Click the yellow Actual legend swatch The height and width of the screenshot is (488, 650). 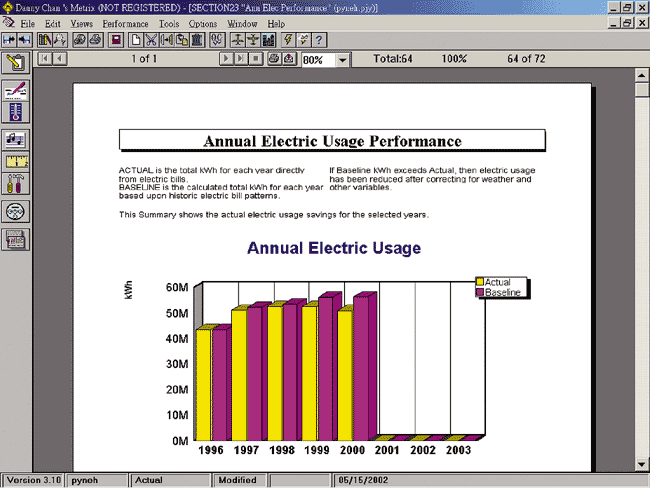pos(480,283)
